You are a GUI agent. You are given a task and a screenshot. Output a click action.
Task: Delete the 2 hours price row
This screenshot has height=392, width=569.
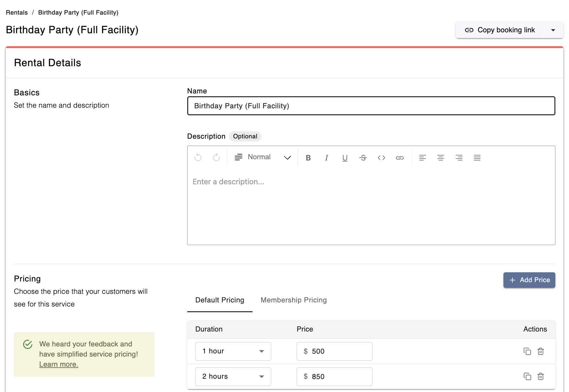541,376
